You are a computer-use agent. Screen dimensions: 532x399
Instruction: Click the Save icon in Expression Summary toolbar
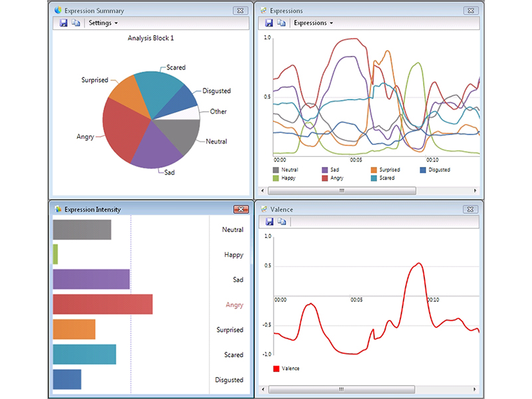pyautogui.click(x=64, y=23)
